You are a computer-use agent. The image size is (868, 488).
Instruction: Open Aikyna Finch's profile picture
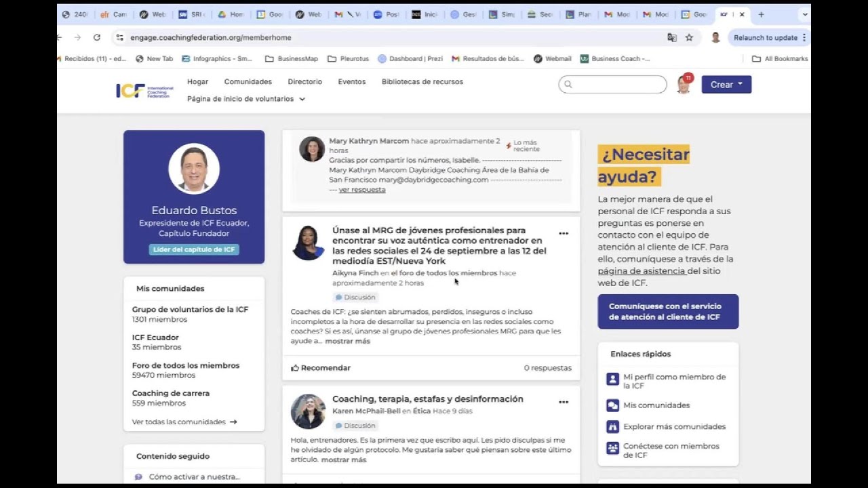309,243
